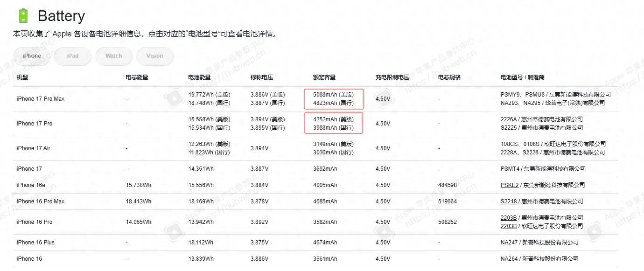
Task: Click the 14.065Wh cell energy value
Action: 139,222
